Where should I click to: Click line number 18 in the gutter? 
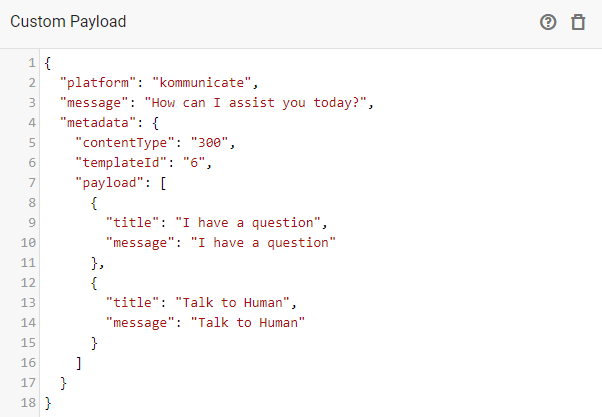tap(29, 404)
